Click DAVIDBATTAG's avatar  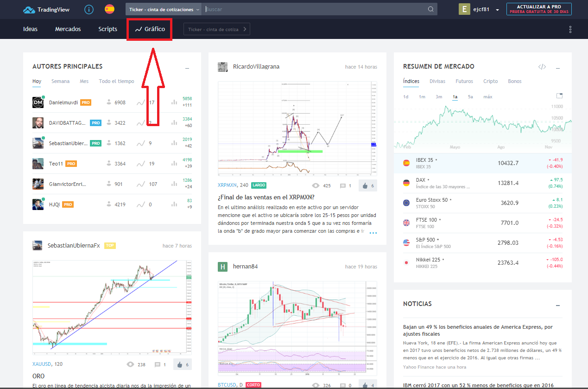(38, 123)
